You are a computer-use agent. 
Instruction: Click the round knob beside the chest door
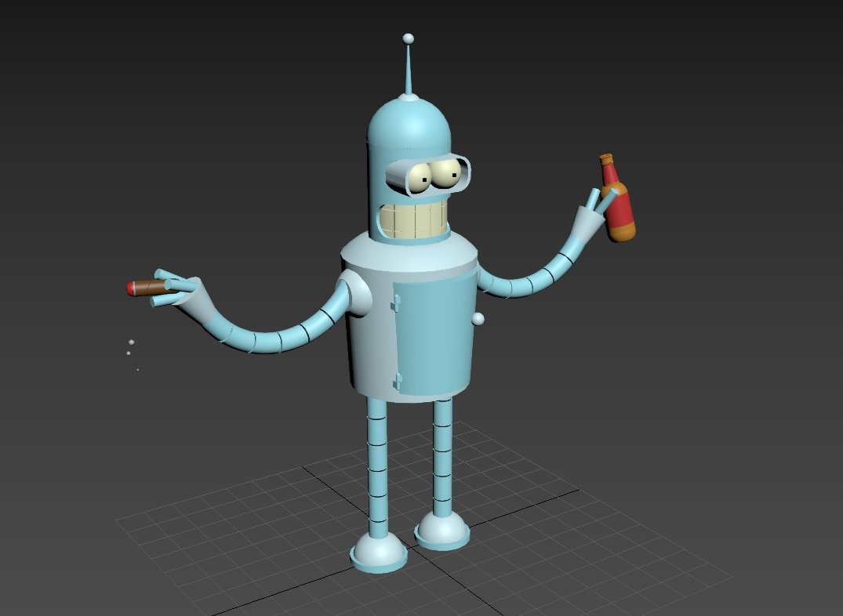point(478,319)
